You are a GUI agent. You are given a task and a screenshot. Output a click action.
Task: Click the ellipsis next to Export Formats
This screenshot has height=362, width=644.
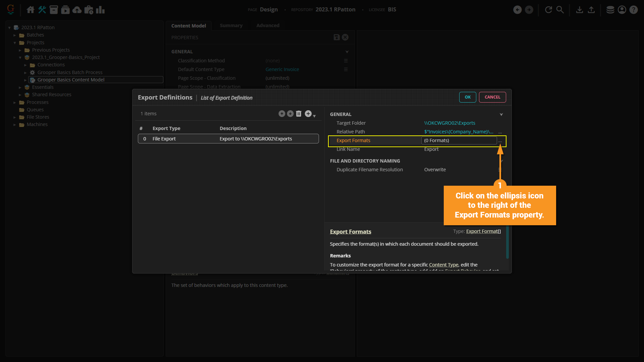(500, 141)
